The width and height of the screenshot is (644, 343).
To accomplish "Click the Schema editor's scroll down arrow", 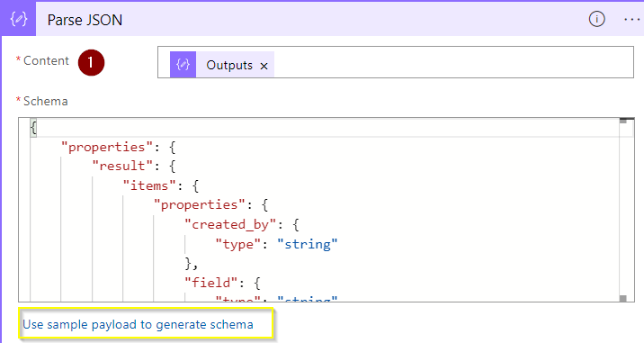I will pos(623,298).
